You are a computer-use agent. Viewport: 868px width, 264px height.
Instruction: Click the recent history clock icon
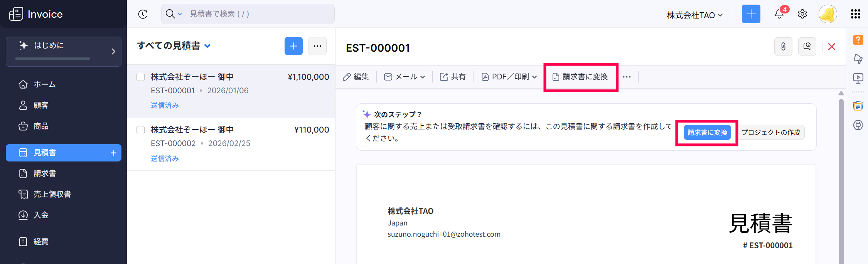click(x=143, y=14)
